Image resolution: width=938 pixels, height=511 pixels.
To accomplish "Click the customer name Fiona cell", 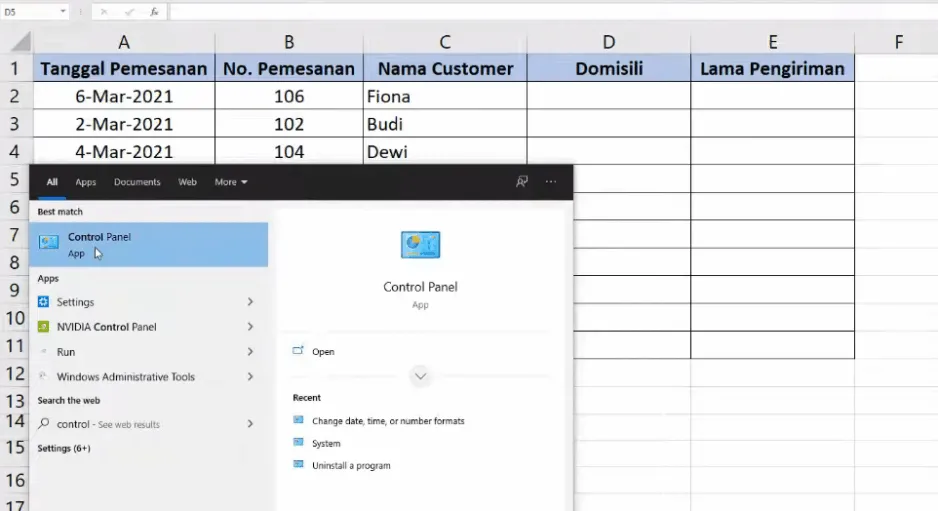I will tap(445, 96).
